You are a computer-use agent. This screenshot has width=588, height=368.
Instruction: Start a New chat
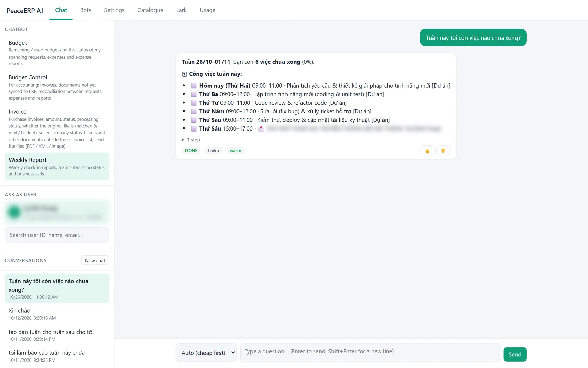95,260
